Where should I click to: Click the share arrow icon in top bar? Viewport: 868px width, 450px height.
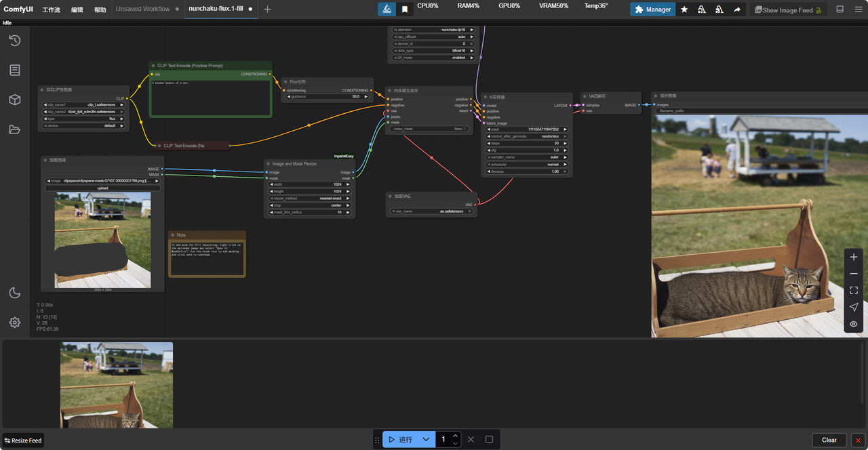point(736,9)
